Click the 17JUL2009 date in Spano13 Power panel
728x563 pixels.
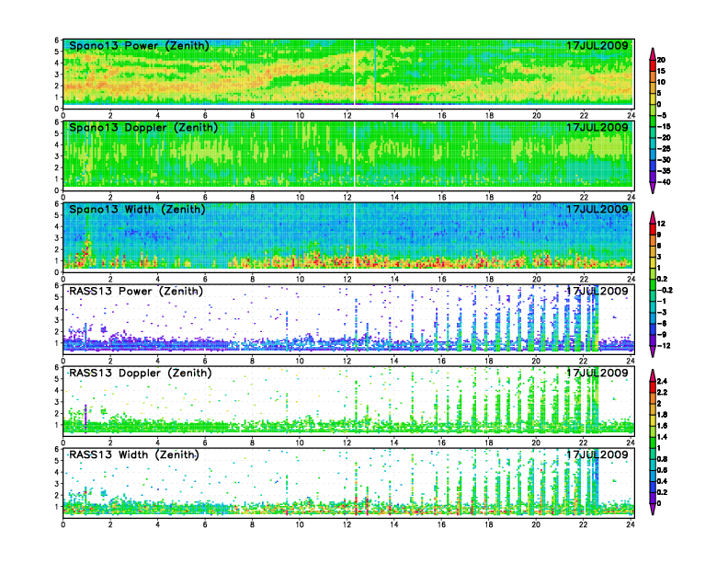(597, 45)
